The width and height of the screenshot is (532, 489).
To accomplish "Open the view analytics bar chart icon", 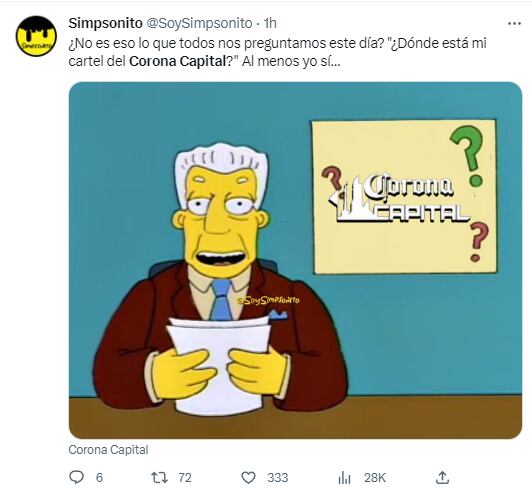I will click(x=344, y=478).
